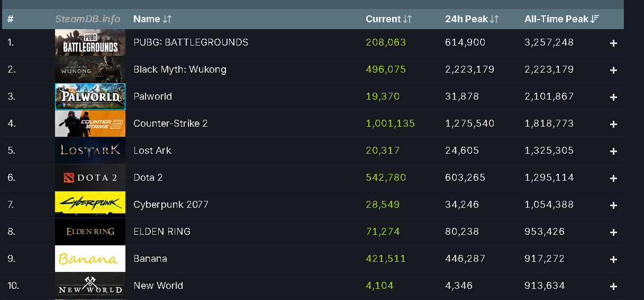
Task: Select all-time peak value 3,257,248
Action: pos(549,42)
